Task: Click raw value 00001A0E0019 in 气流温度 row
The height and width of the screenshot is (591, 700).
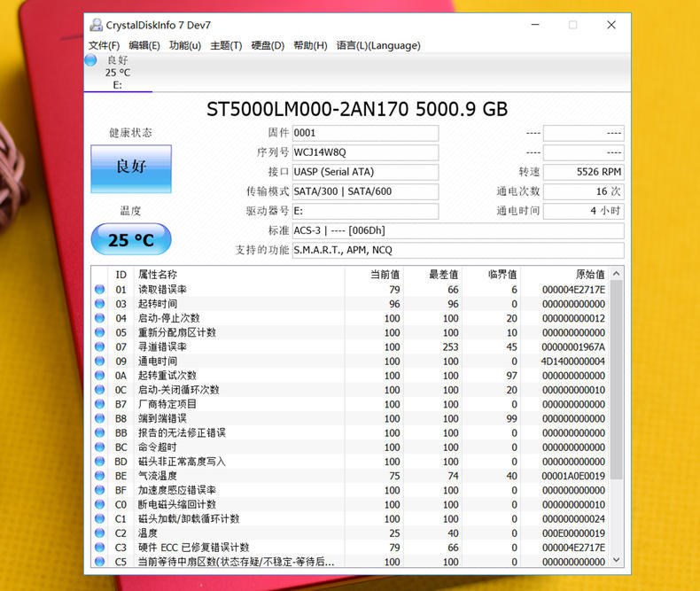Action: coord(573,476)
